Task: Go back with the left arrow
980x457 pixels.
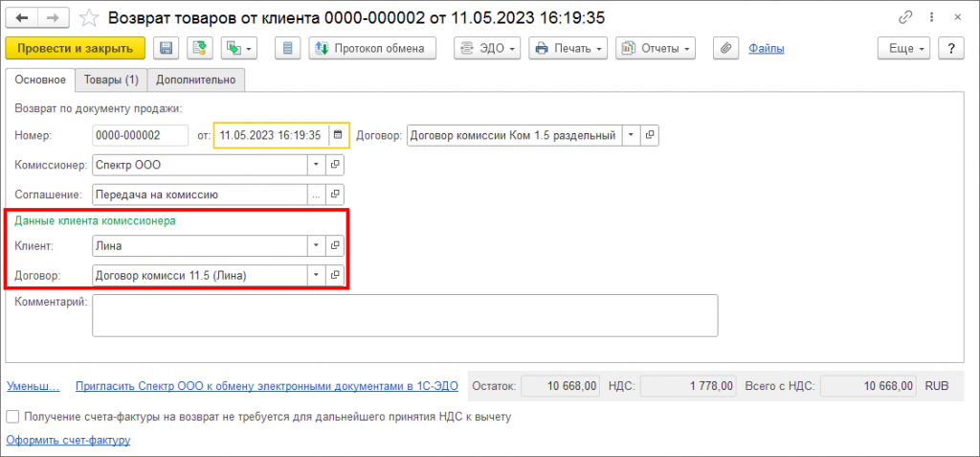Action: [x=22, y=18]
